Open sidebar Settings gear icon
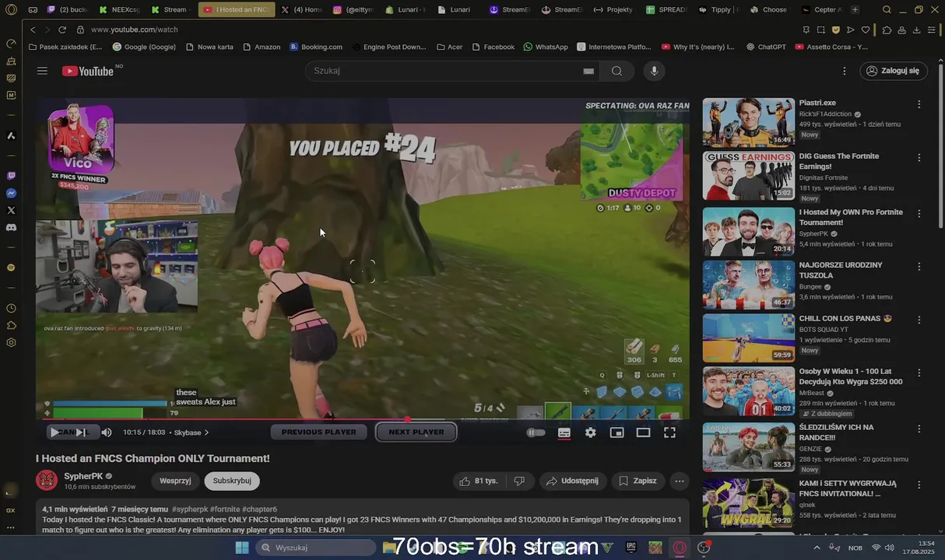The height and width of the screenshot is (560, 945). 11,343
